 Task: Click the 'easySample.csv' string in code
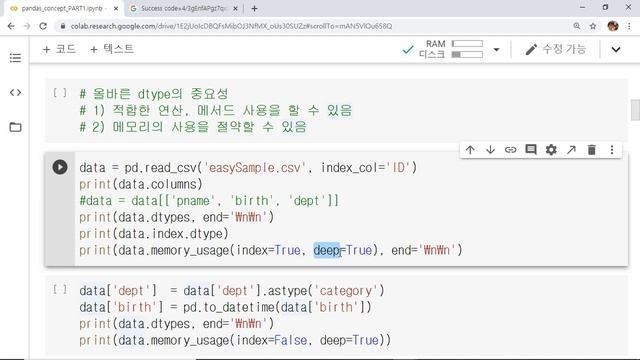(255, 168)
